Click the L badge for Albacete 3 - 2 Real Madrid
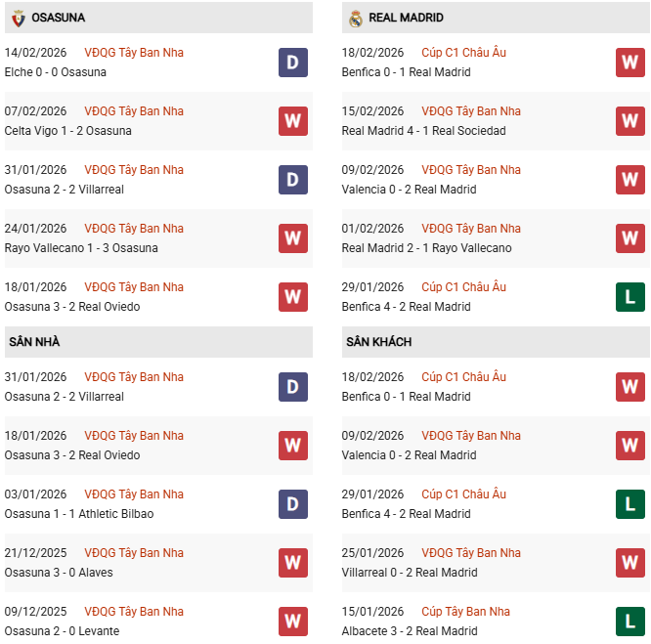Viewport: 651px width, 644px height. (630, 622)
